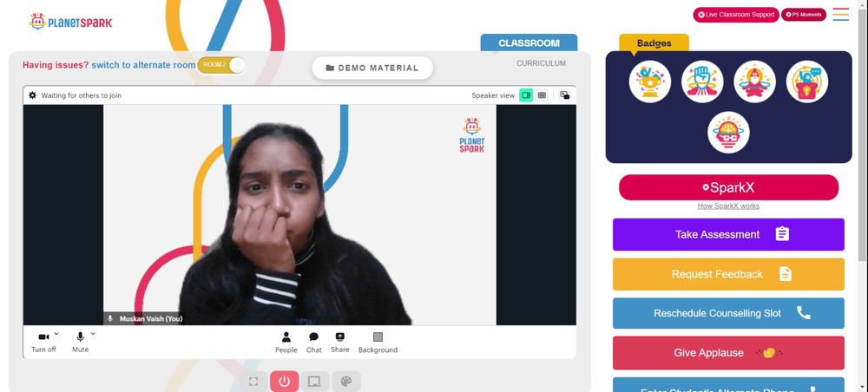Image resolution: width=868 pixels, height=392 pixels.
Task: Click Give Applause button
Action: coord(728,353)
